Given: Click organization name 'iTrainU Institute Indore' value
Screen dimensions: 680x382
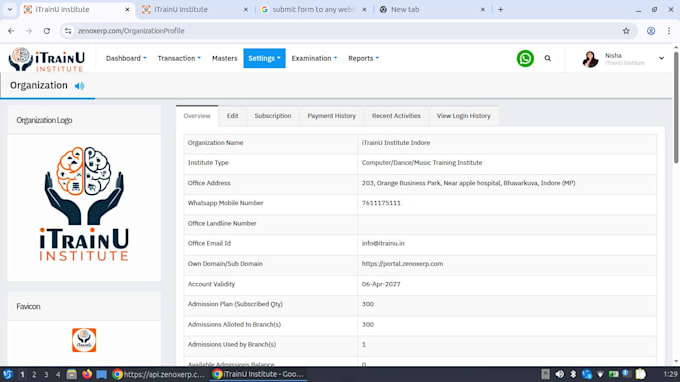Looking at the screenshot, I should 396,143.
